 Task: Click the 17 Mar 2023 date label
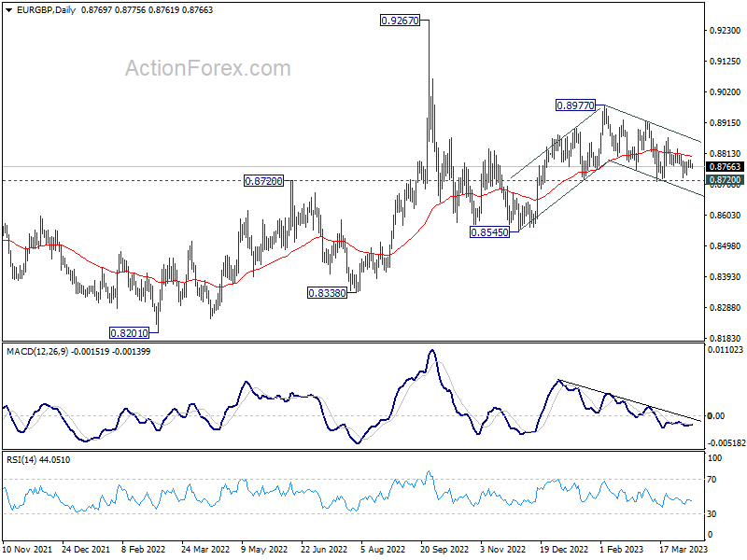[x=684, y=550]
